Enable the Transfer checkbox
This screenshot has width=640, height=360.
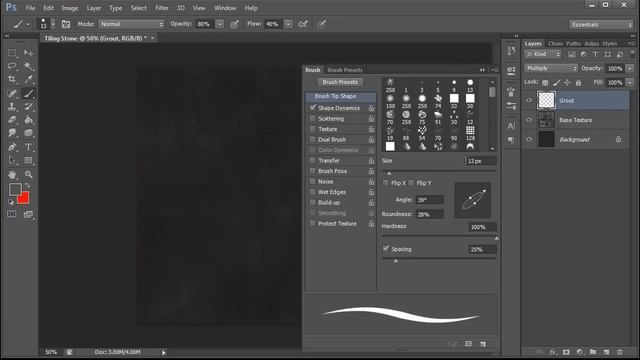[x=313, y=160]
